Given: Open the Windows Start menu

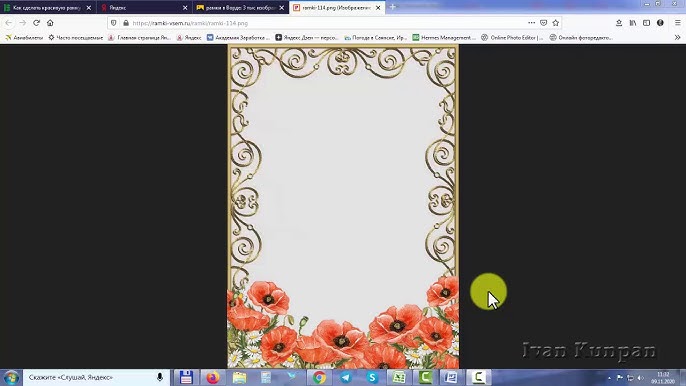Looking at the screenshot, I should [x=11, y=377].
